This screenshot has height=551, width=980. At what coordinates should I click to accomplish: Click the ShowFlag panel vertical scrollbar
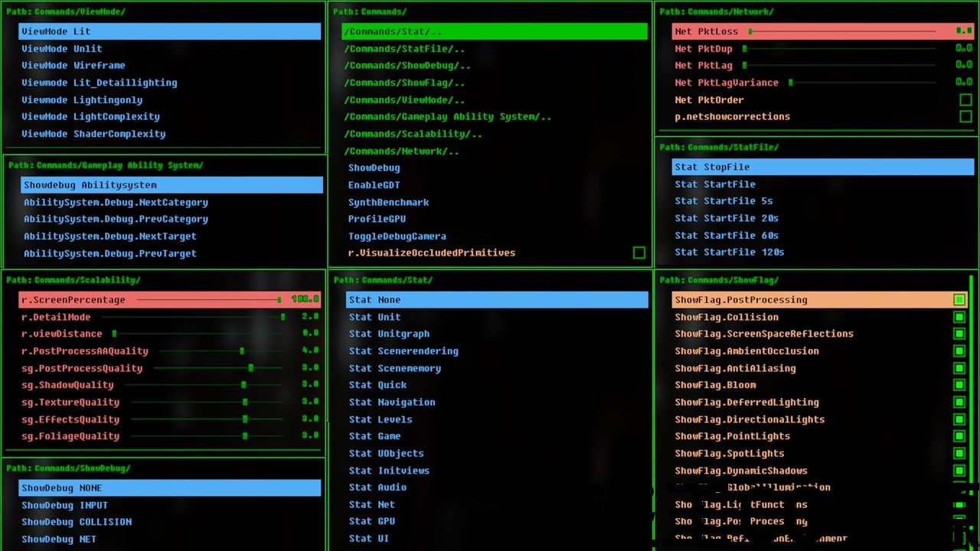click(x=972, y=383)
